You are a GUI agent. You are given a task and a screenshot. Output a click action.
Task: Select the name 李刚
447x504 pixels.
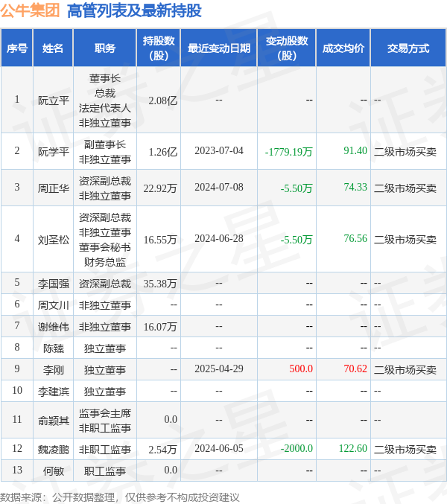[x=54, y=370]
